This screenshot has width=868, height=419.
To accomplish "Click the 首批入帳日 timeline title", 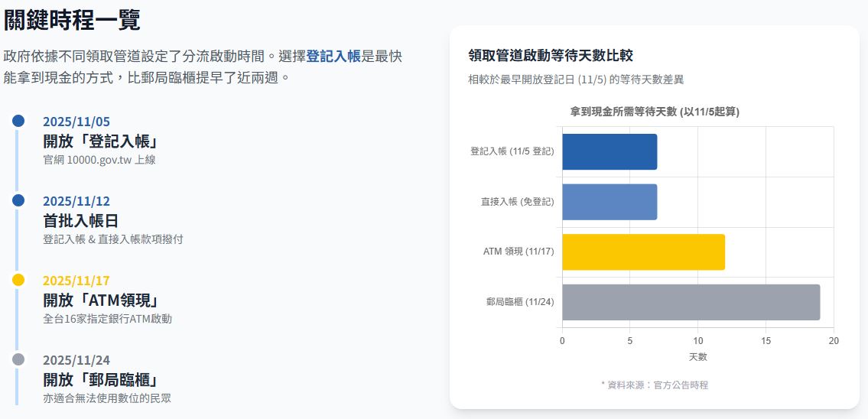I will [81, 221].
